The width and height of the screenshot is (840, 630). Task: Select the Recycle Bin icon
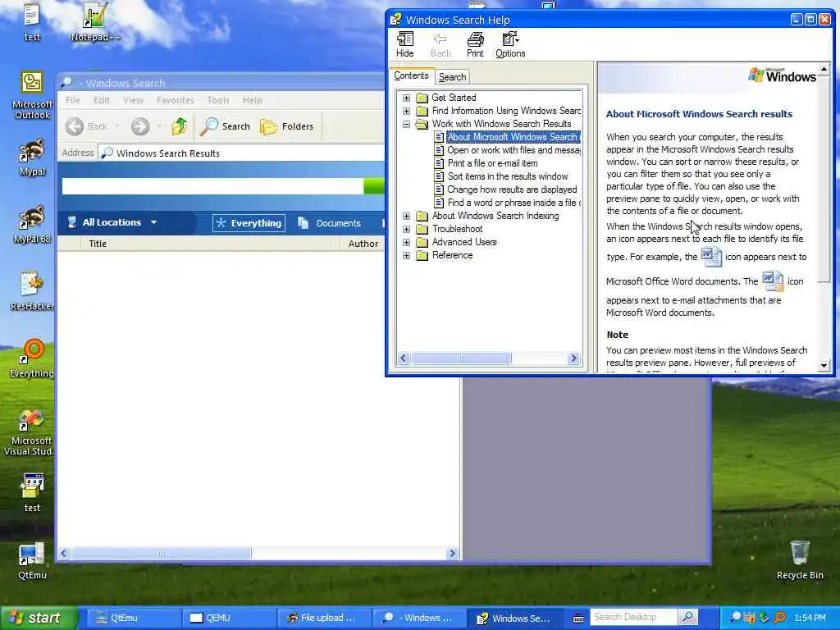click(x=800, y=559)
